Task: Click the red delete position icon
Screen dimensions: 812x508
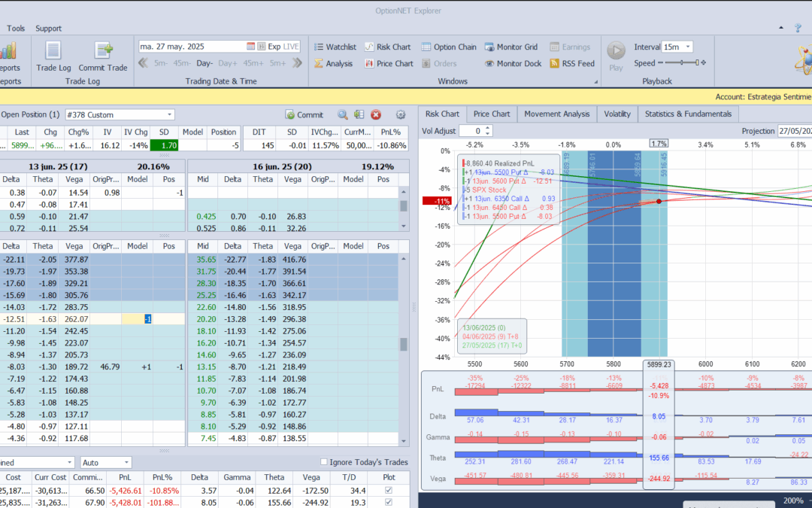Action: coord(376,115)
